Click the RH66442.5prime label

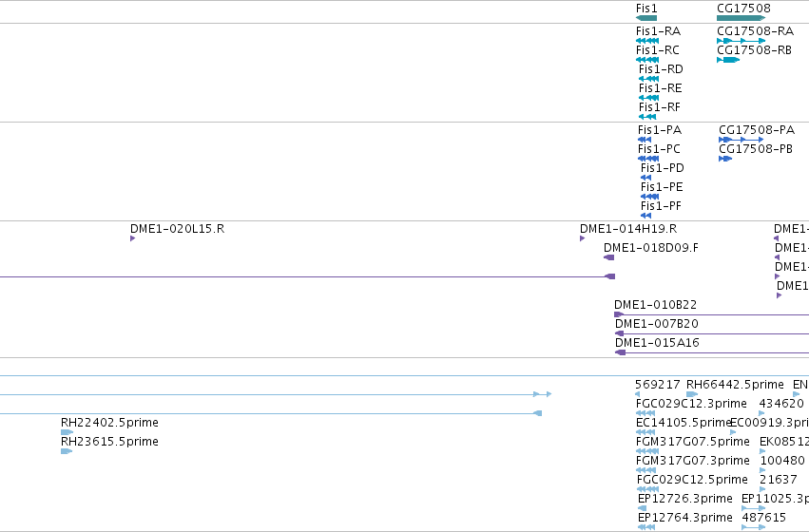735,385
